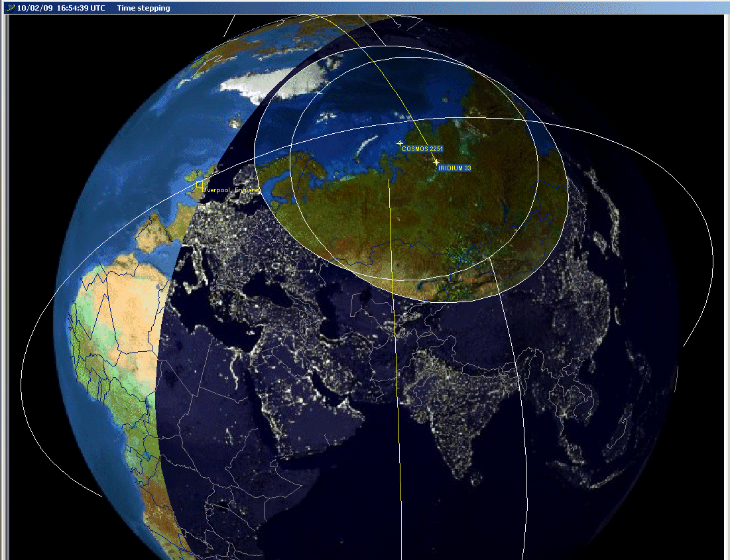Click the Liverpool, England ground station marker
730x560 pixels.
200,184
